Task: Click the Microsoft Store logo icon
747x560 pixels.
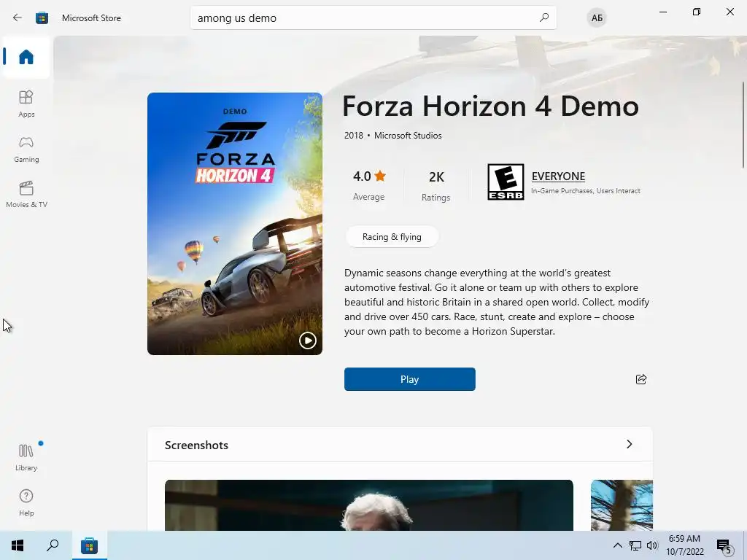Action: [x=42, y=18]
